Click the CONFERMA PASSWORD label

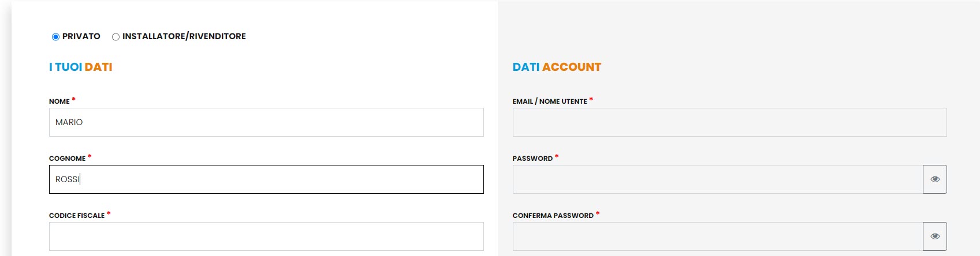[553, 216]
